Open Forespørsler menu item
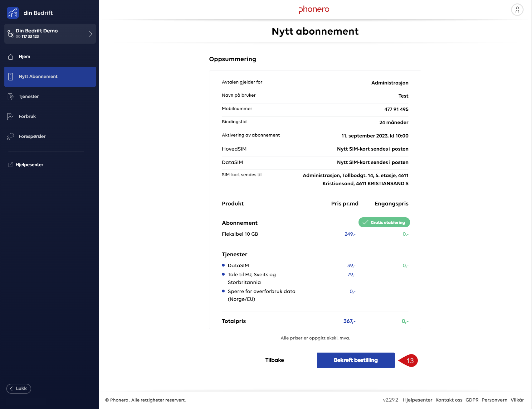 tap(50, 137)
